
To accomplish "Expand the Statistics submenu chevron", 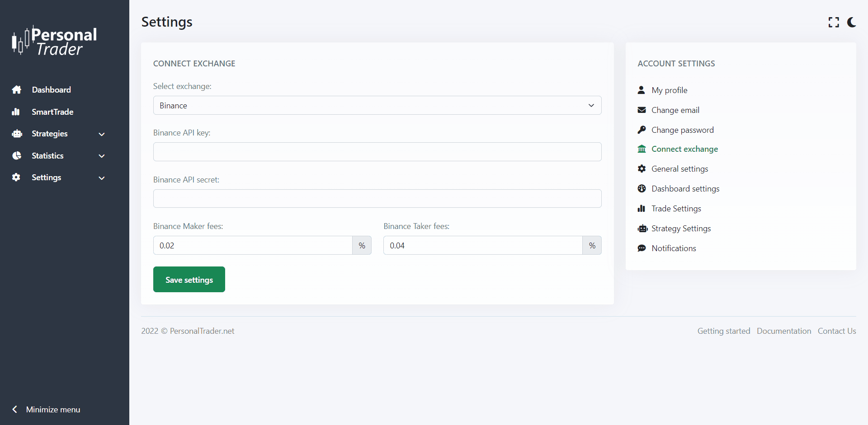I will pos(102,156).
